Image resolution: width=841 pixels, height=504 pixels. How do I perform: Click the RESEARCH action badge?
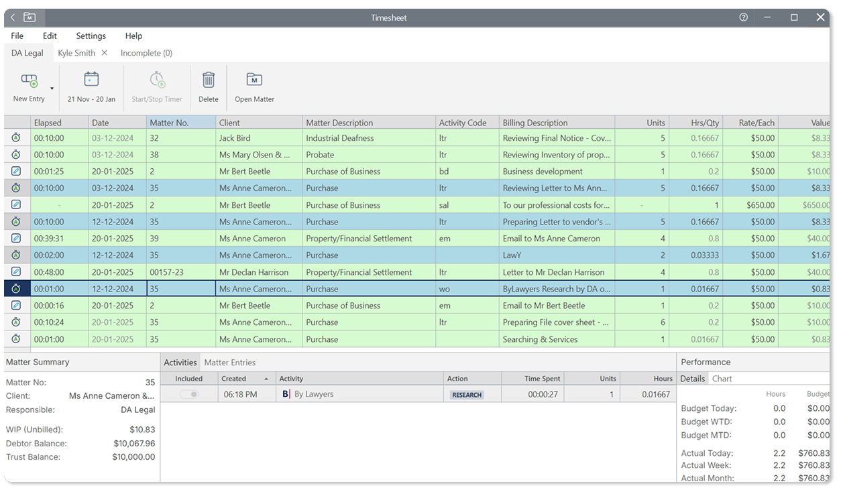tap(467, 395)
